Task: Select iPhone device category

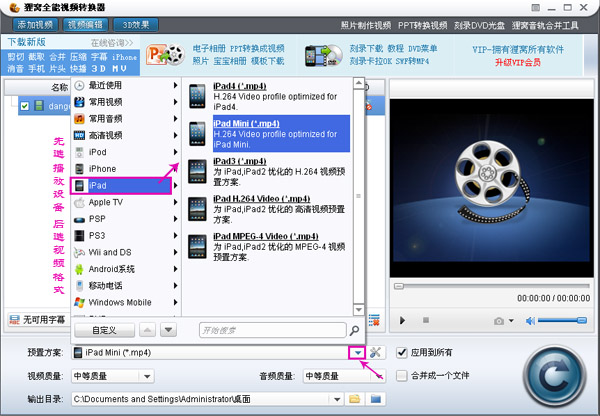Action: pos(126,169)
